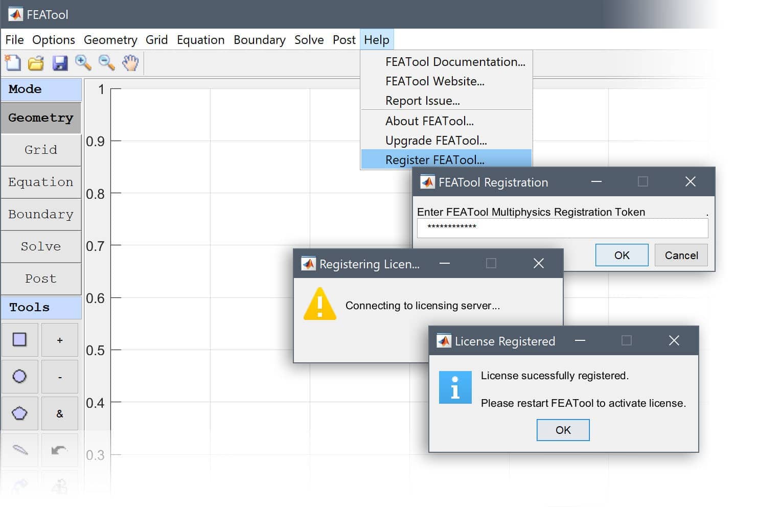
Task: Click OK in FEATool Registration dialog
Action: click(622, 255)
